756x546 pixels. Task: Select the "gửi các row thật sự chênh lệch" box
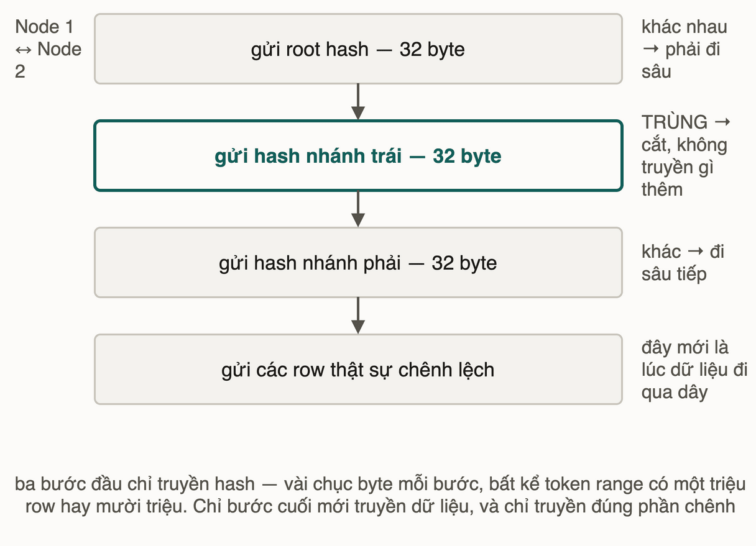(358, 370)
